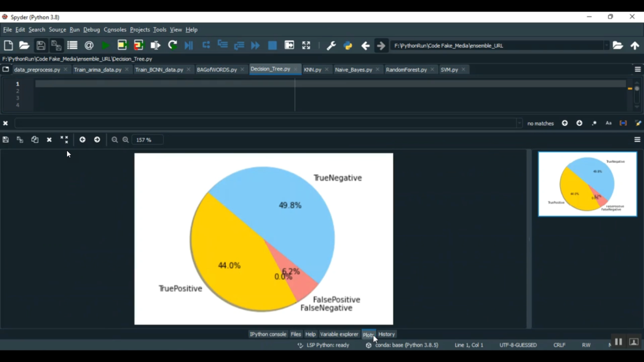Start debugging the file

click(189, 45)
